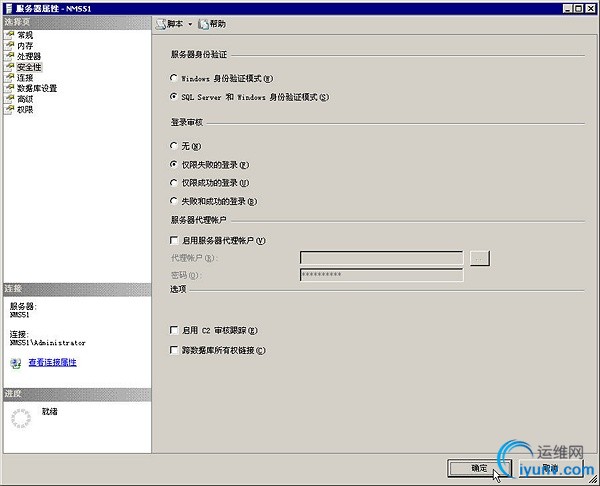
Task: Click the 脚本 toolbar icon
Action: [161, 24]
